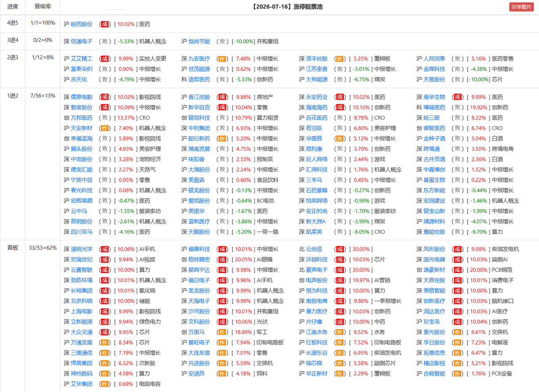
Task: Click the 成 badge beside 珍宝岛
Action: coord(458,322)
